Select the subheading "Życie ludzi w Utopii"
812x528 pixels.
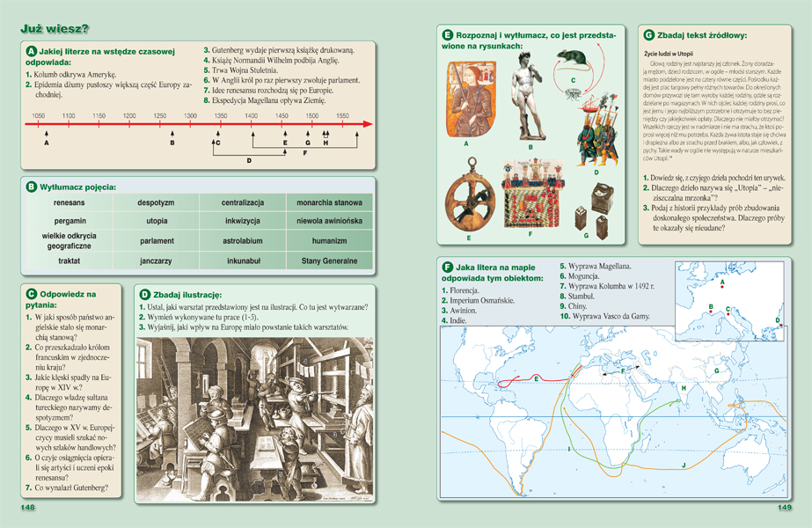[668, 54]
